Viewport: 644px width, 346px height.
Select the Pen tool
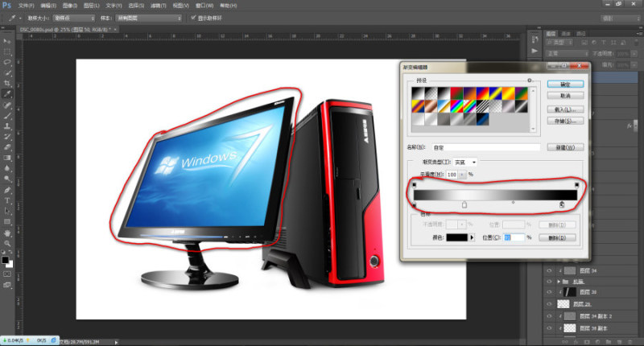7,190
